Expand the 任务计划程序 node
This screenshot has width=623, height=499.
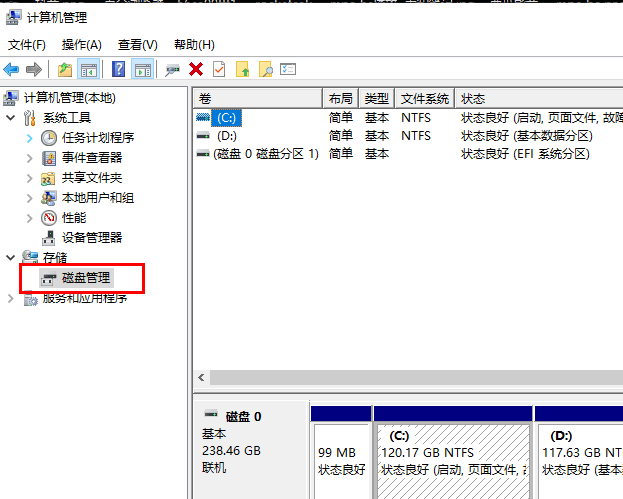point(29,138)
